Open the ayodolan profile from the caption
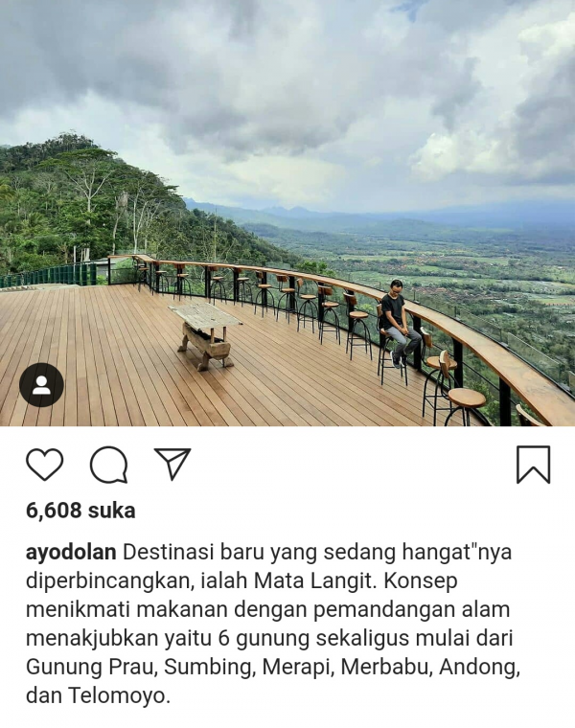The height and width of the screenshot is (728, 575). 71,553
